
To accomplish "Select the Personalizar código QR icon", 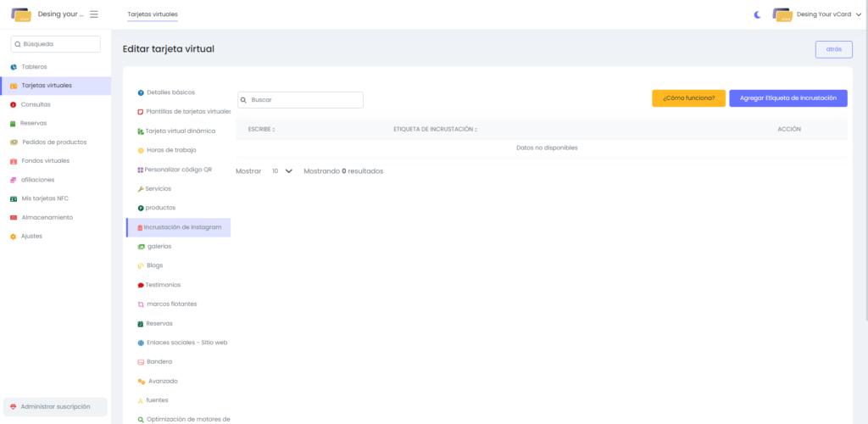I will point(140,170).
